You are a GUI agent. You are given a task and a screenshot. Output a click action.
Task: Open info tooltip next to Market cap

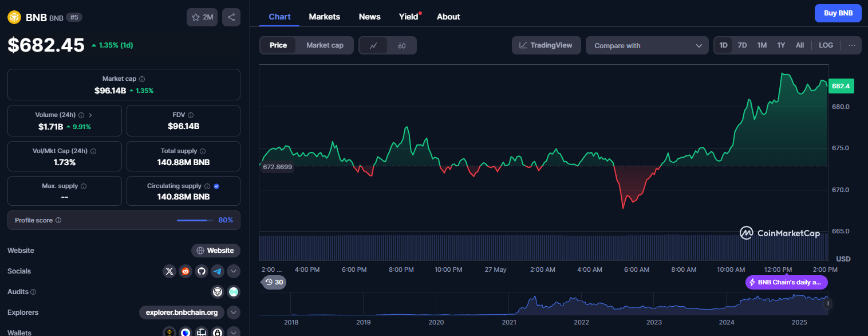coord(142,79)
